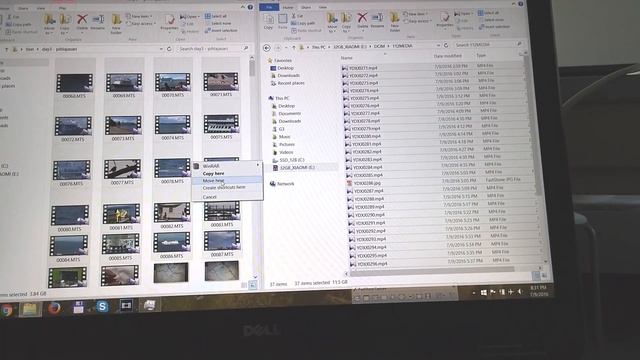
Task: Open File Explorer from the taskbar
Action: coord(30,309)
